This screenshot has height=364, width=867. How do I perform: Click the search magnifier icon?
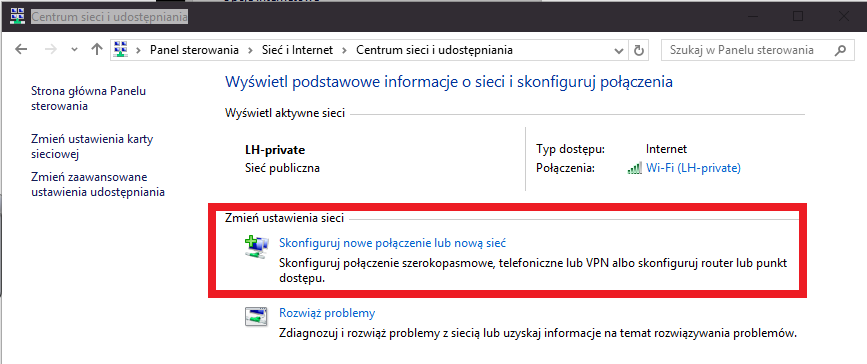coord(840,50)
